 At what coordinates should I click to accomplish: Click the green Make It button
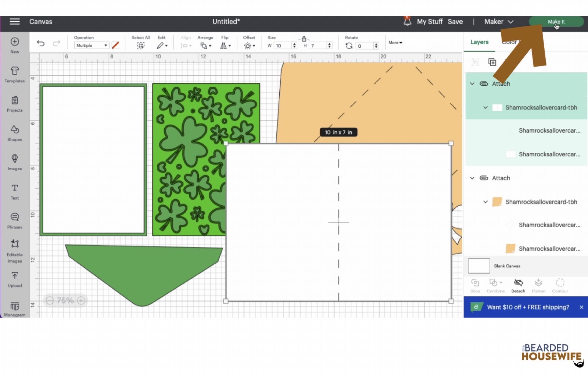pos(556,22)
